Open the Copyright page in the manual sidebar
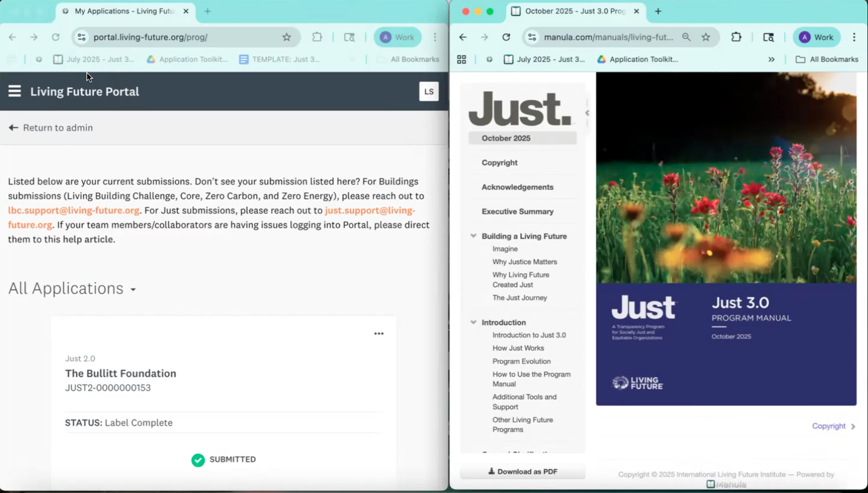The width and height of the screenshot is (868, 493). click(x=499, y=163)
